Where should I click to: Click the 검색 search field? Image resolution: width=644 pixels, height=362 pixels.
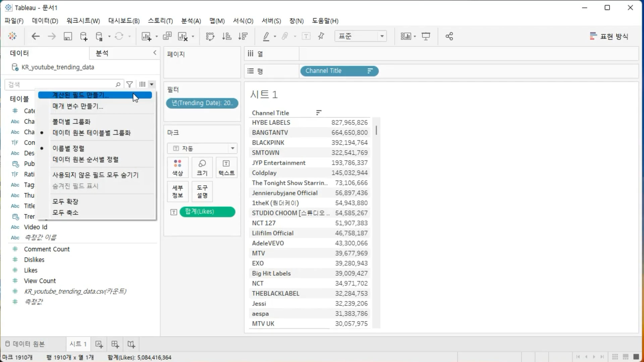pos(60,84)
